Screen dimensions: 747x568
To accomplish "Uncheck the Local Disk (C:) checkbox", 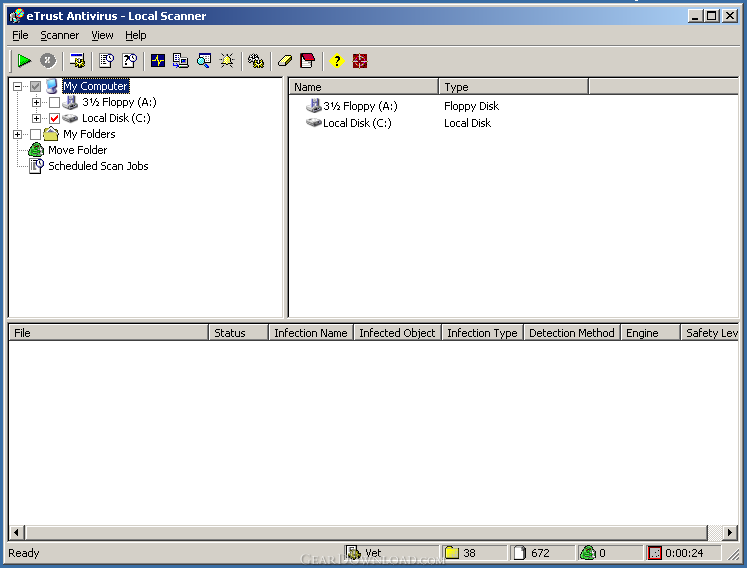I will point(54,118).
